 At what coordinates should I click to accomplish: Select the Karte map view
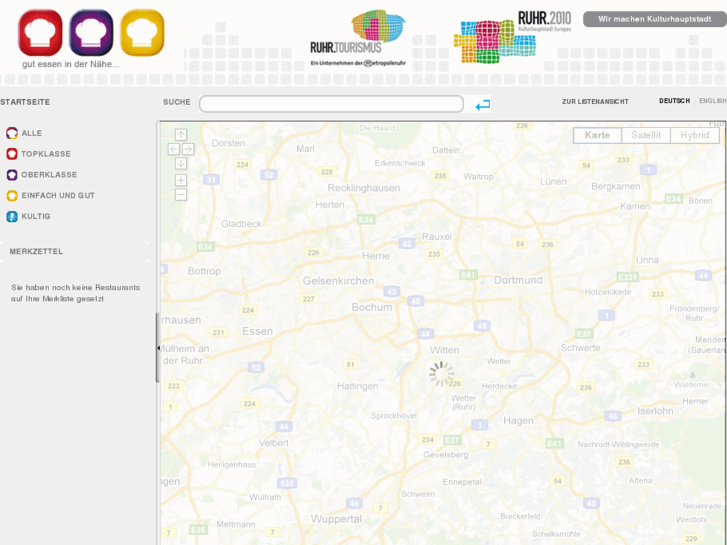click(597, 135)
